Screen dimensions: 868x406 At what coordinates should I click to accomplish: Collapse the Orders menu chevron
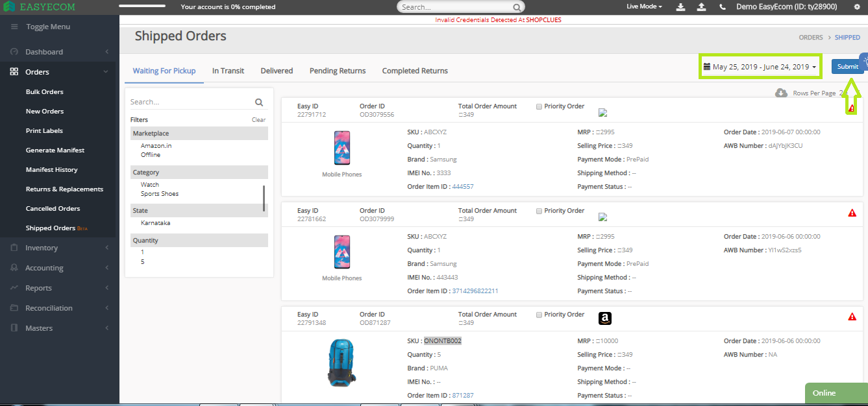pos(106,72)
